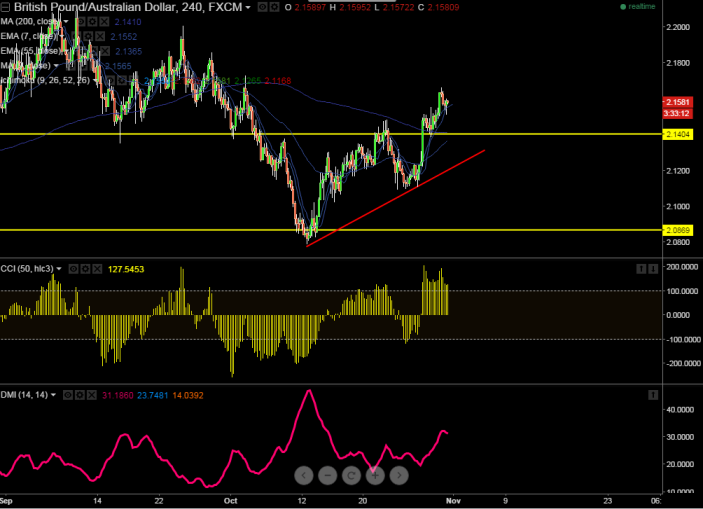This screenshot has height=509, width=703.
Task: Open Ichimoku indicator settings gear
Action: 122,80
